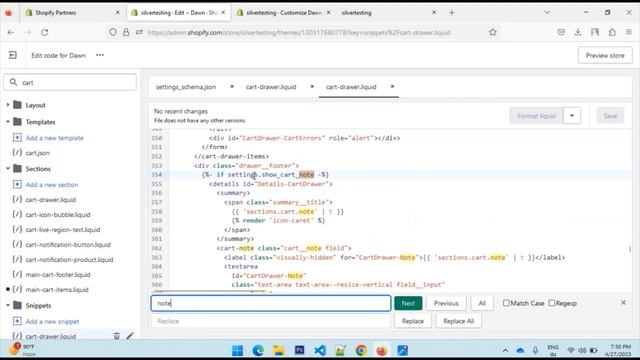Focus the file search field containing cart

coord(70,82)
